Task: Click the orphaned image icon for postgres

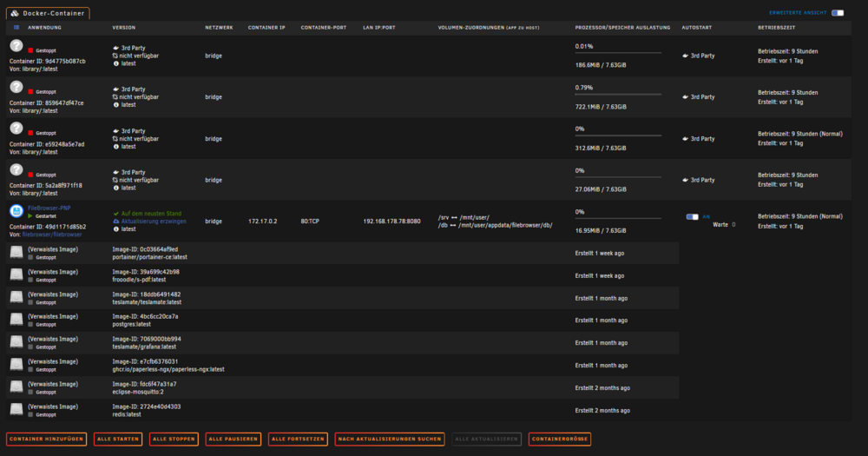Action: [x=16, y=320]
